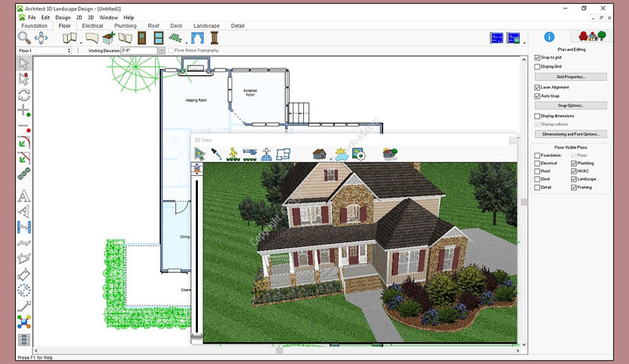Select the wall break tool
The height and width of the screenshot is (364, 629).
tap(125, 38)
